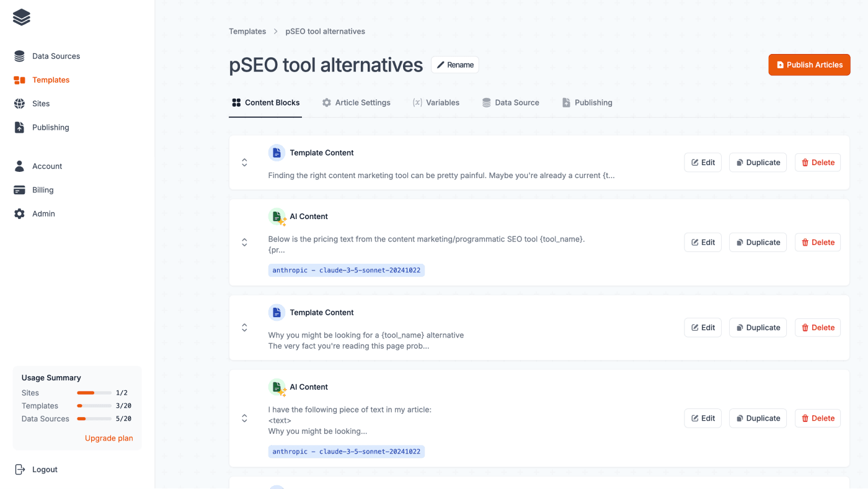The height and width of the screenshot is (489, 868).
Task: Click the Sites usage progress bar
Action: pos(94,393)
